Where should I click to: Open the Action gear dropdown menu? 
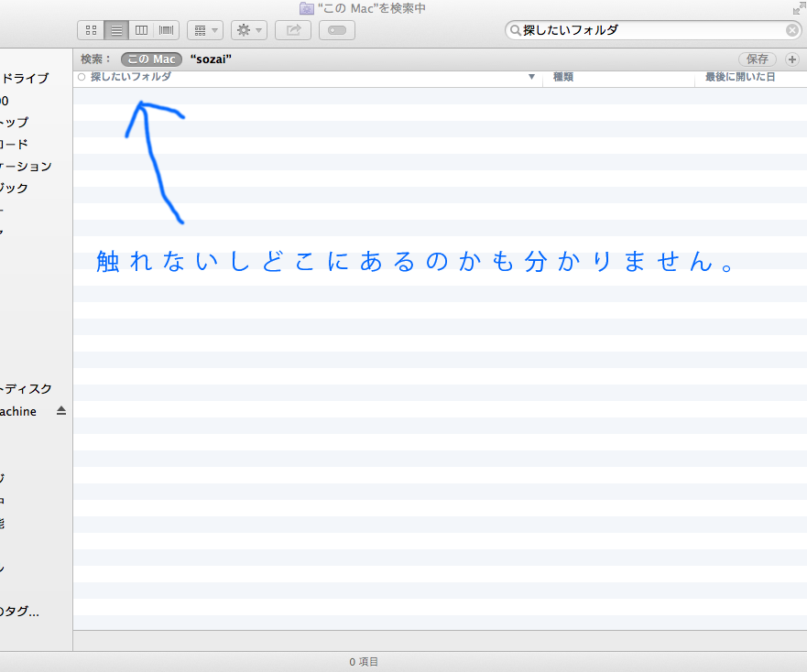click(x=248, y=30)
